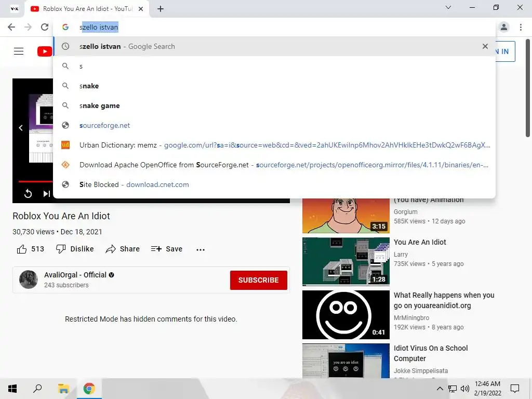The width and height of the screenshot is (532, 399).
Task: Select Download Apache OpenOffice suggestion
Action: coord(274,165)
